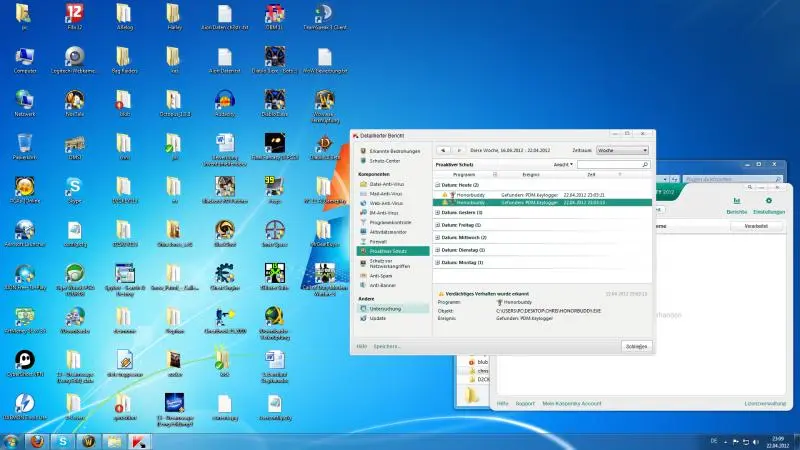Select Untersuchung under Andere
Viewport: 800px width, 450px height.
tap(385, 309)
